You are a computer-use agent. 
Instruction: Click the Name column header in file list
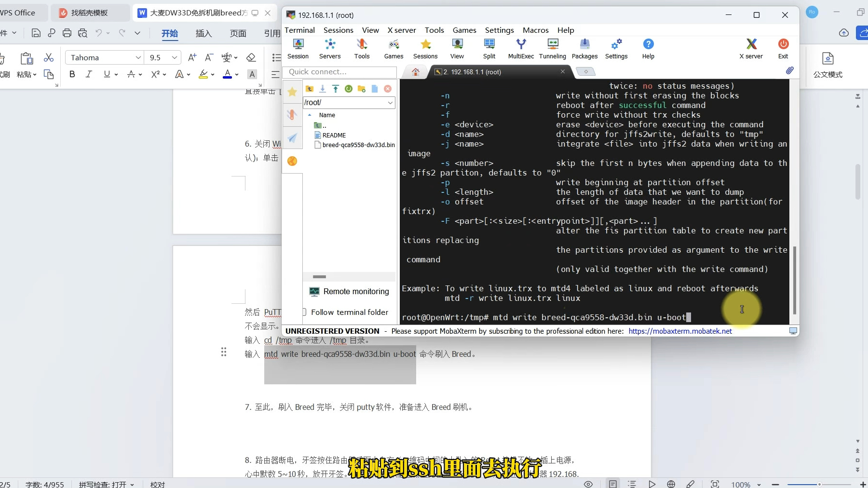(327, 115)
